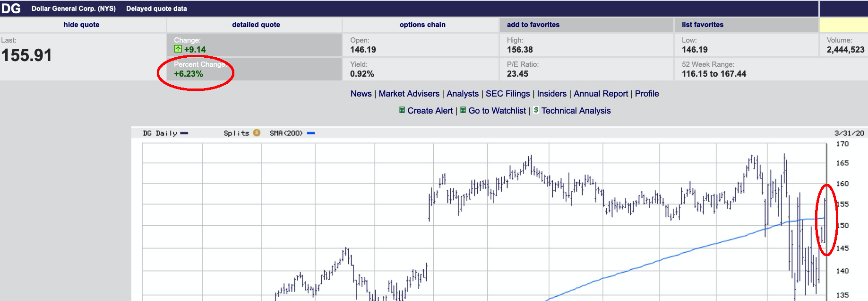View the SEC Filings link
This screenshot has width=868, height=301.
[507, 94]
